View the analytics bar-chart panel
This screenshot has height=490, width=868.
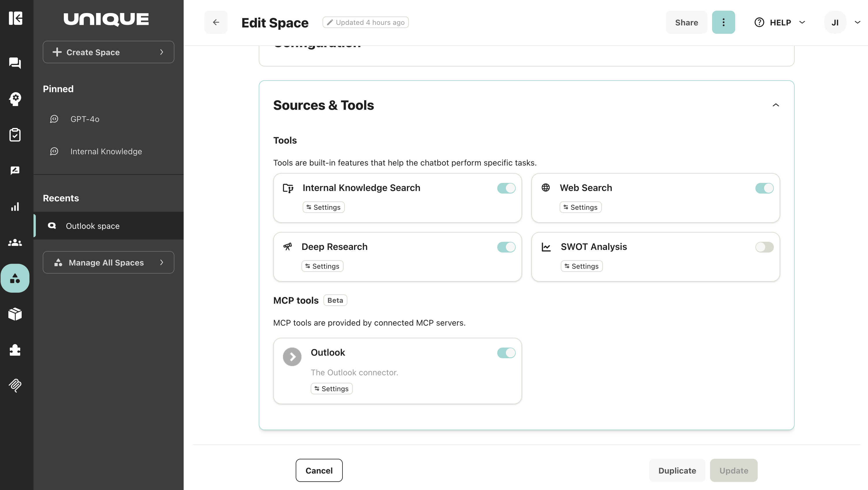point(15,206)
